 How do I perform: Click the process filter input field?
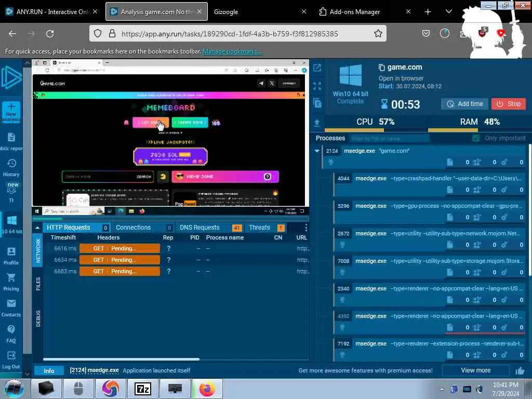(389, 138)
